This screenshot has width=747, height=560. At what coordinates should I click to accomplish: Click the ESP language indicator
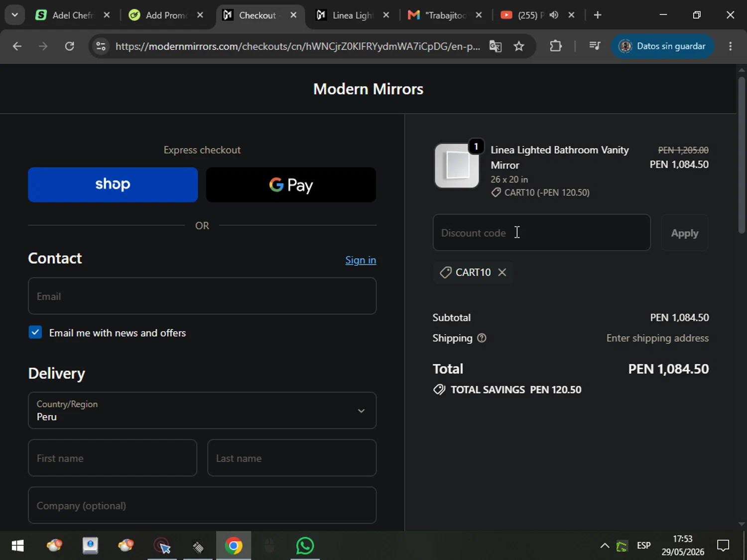pos(643,546)
